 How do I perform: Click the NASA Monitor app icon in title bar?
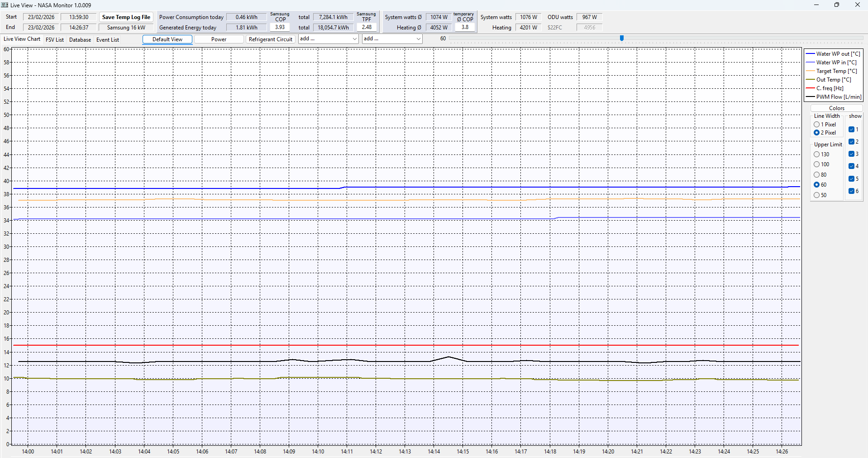pyautogui.click(x=5, y=5)
